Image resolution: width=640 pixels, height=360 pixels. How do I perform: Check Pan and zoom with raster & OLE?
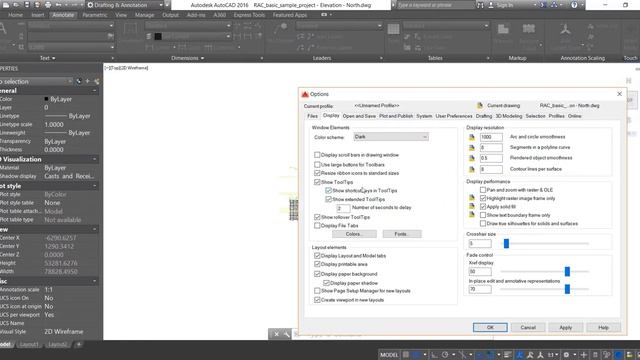click(483, 190)
